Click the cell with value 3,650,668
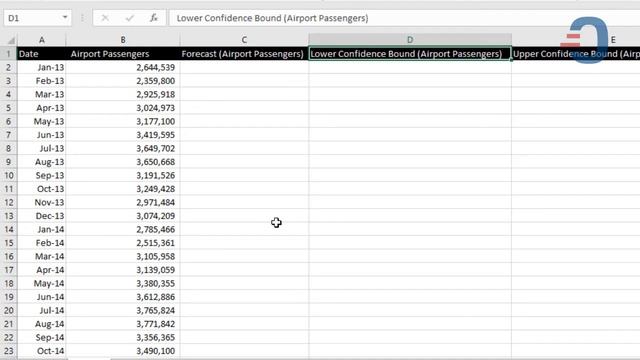The width and height of the screenshot is (640, 360). click(x=122, y=162)
